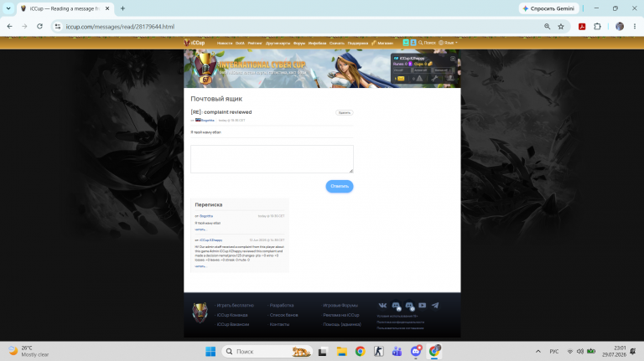Open the Магазин shop link

click(x=382, y=43)
